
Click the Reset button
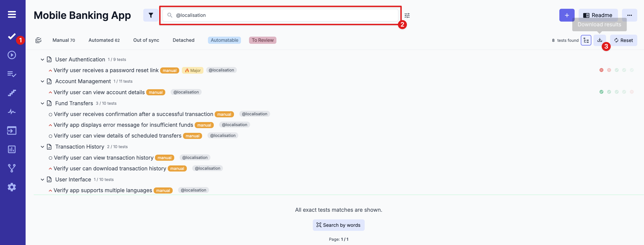pyautogui.click(x=623, y=40)
